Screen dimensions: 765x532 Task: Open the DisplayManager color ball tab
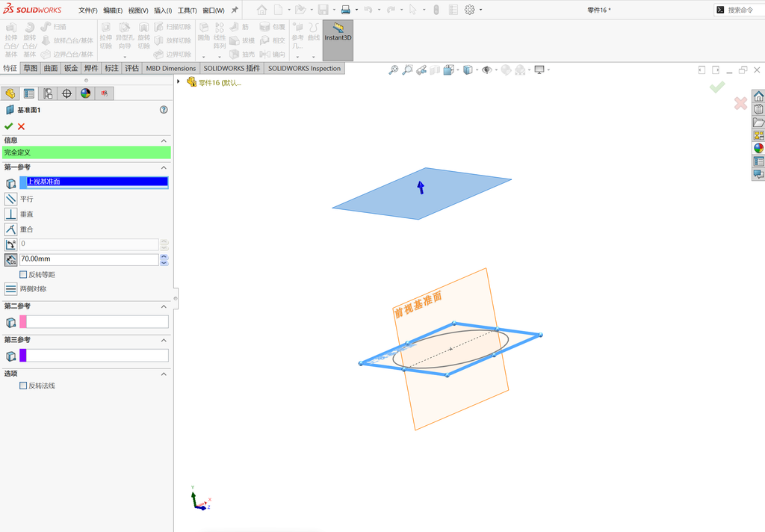pyautogui.click(x=86, y=93)
